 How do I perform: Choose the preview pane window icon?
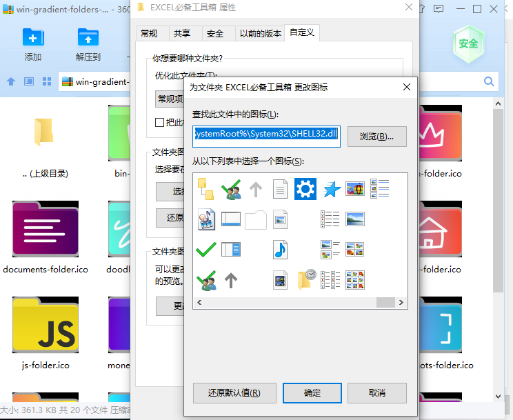(231, 249)
